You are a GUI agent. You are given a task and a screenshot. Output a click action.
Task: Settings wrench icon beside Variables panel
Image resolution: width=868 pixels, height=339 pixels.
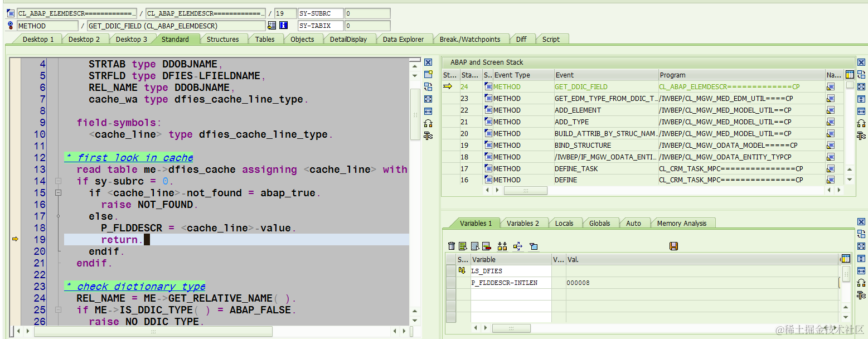pos(861,295)
